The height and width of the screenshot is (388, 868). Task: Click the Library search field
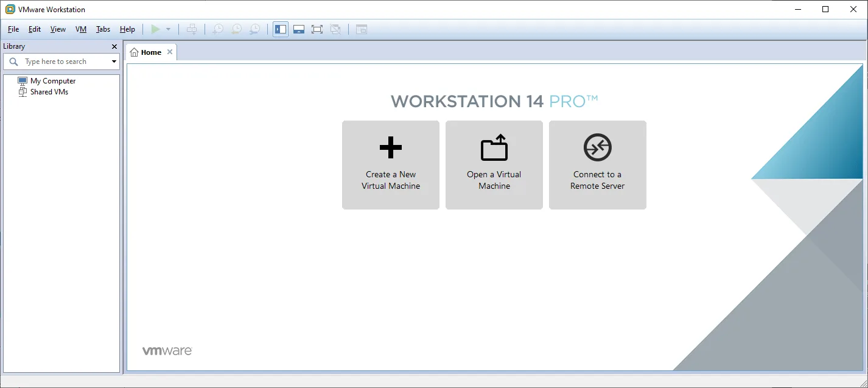tap(61, 62)
